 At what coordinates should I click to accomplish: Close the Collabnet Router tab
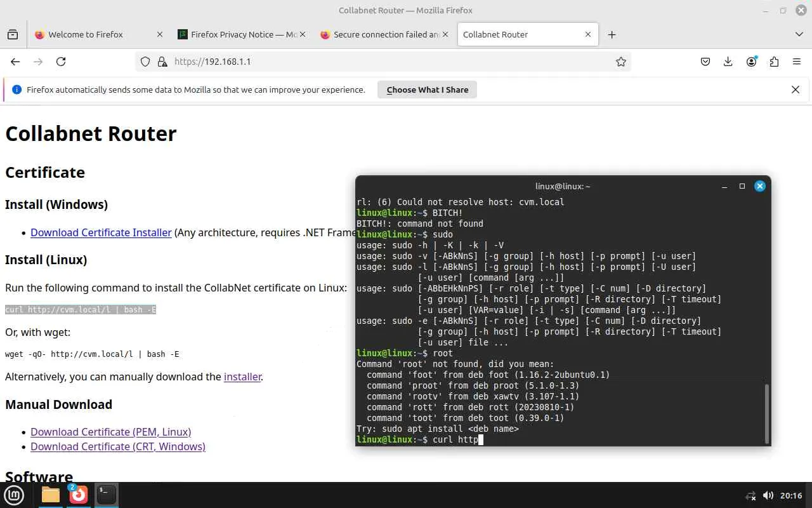tap(588, 35)
